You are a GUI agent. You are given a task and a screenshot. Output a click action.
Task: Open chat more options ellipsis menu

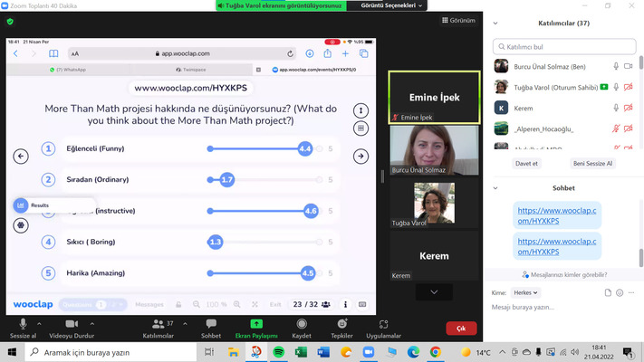631,292
